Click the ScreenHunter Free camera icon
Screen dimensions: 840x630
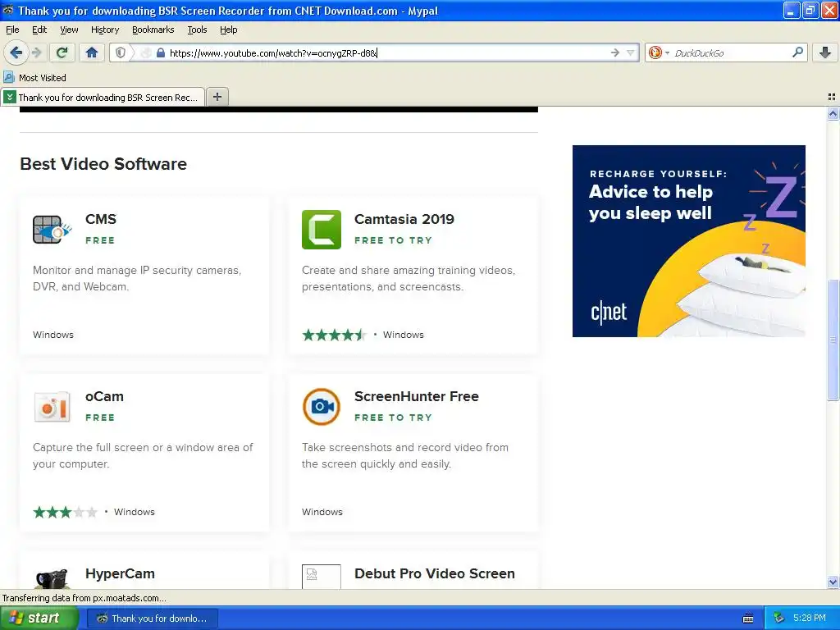(x=322, y=407)
